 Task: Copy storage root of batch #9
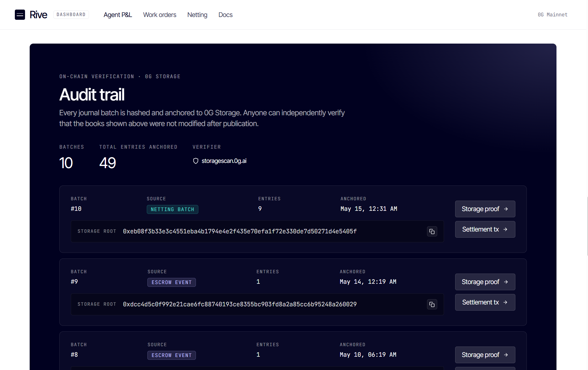tap(432, 304)
